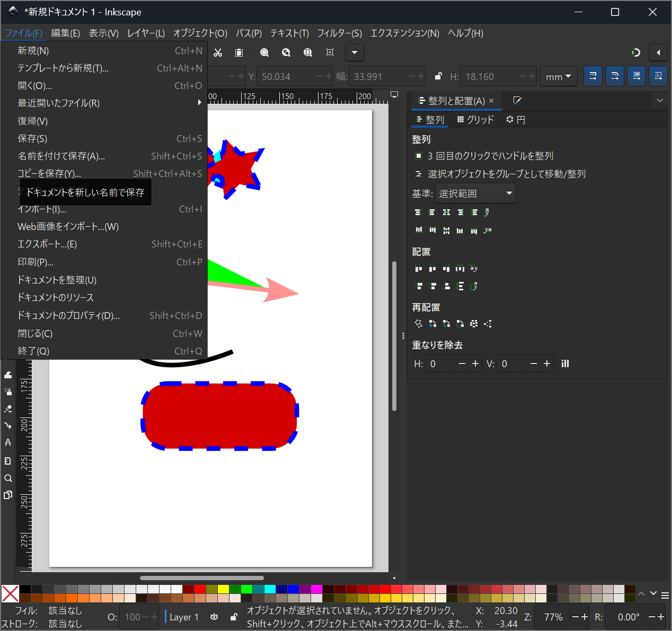Toggle width/height lock icon
Image resolution: width=672 pixels, height=631 pixels.
[x=438, y=76]
